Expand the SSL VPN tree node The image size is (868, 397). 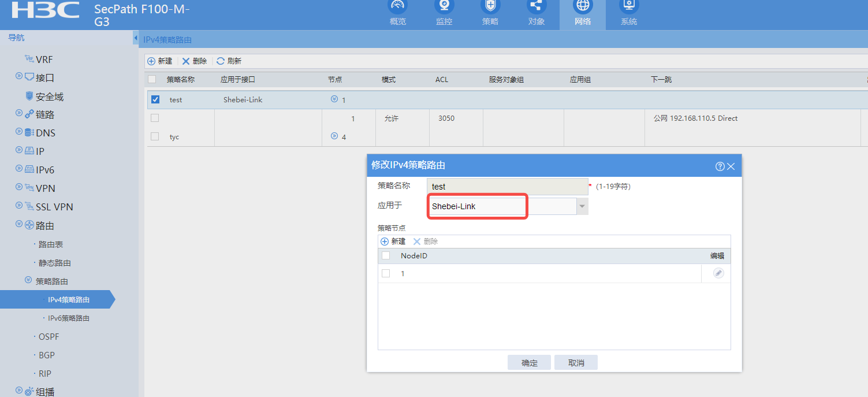pos(19,206)
